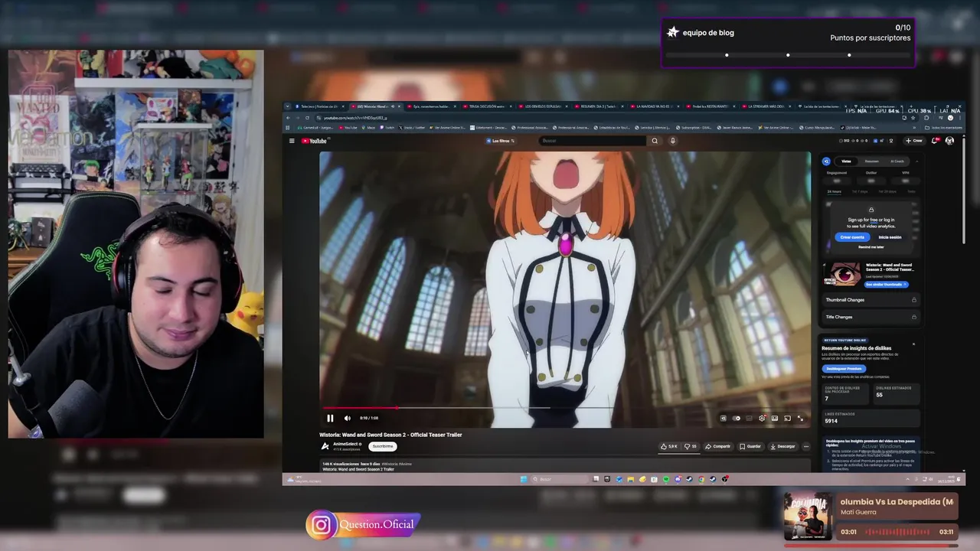Mute the YouTube player volume
This screenshot has width=980, height=551.
[347, 419]
